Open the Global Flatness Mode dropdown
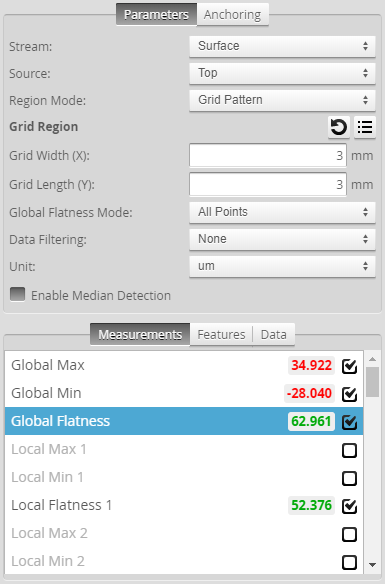This screenshot has width=385, height=584. (282, 212)
